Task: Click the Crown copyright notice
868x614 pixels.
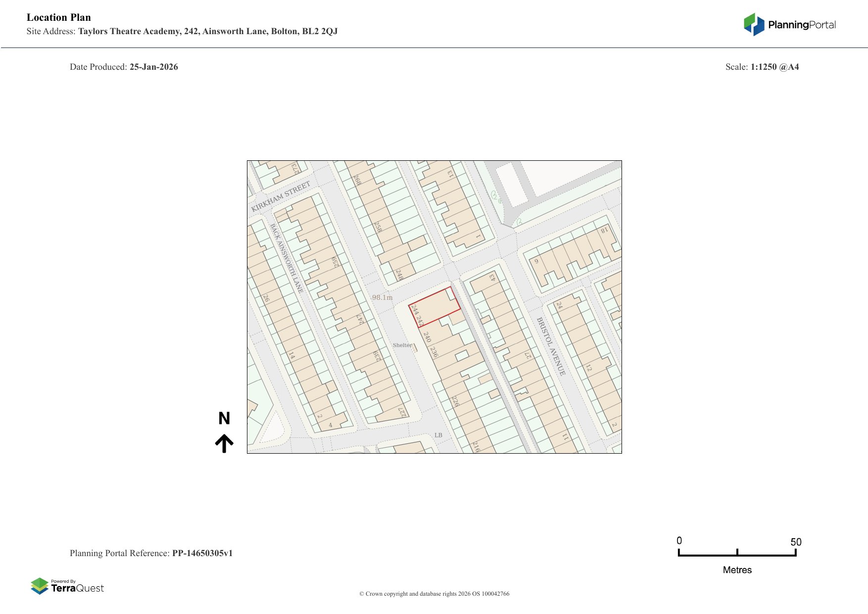Action: [x=434, y=594]
